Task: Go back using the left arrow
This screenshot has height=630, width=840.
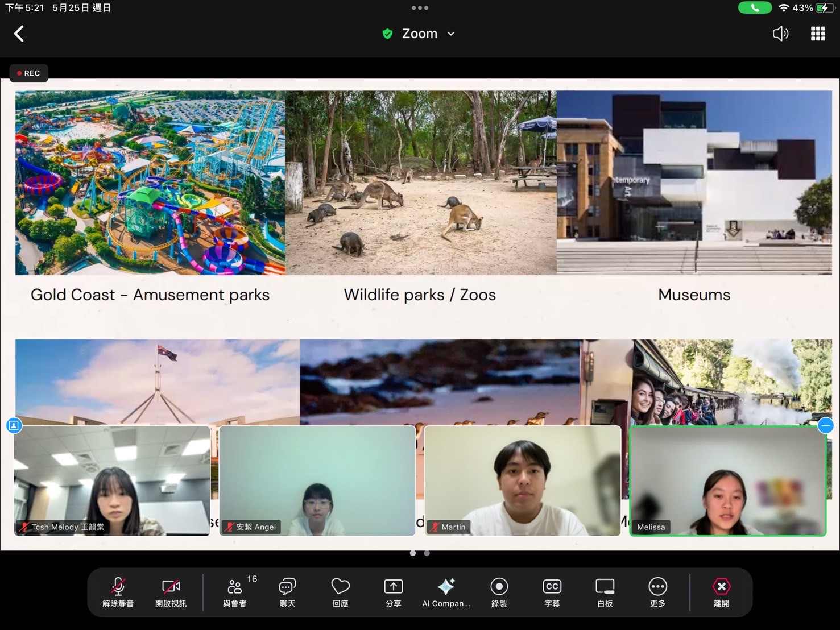Action: click(19, 34)
